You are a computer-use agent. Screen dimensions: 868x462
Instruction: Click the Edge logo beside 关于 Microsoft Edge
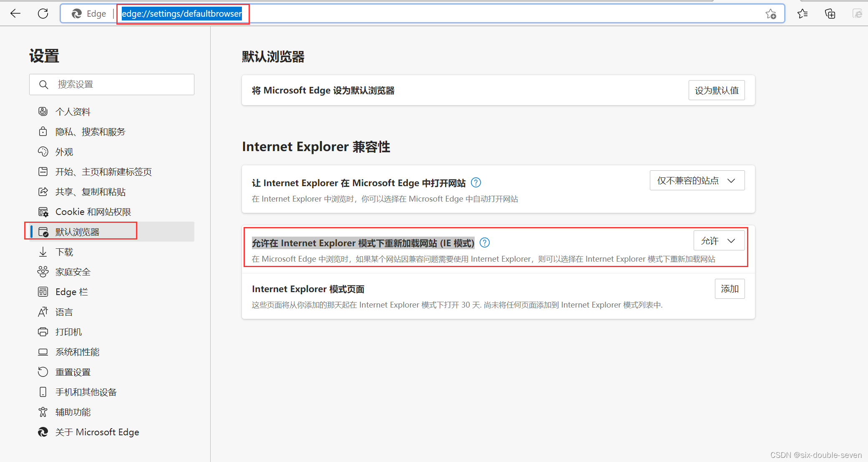coord(43,432)
